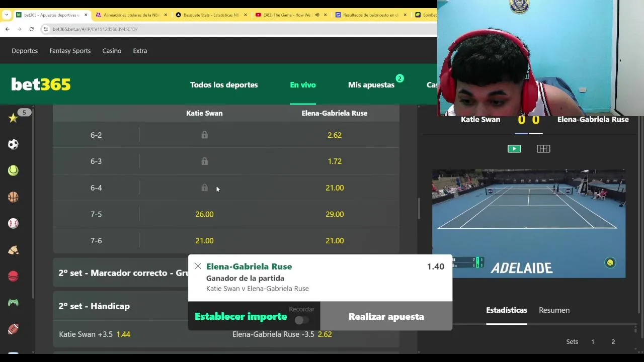Mute the YouTube tab audio icon

tap(317, 15)
